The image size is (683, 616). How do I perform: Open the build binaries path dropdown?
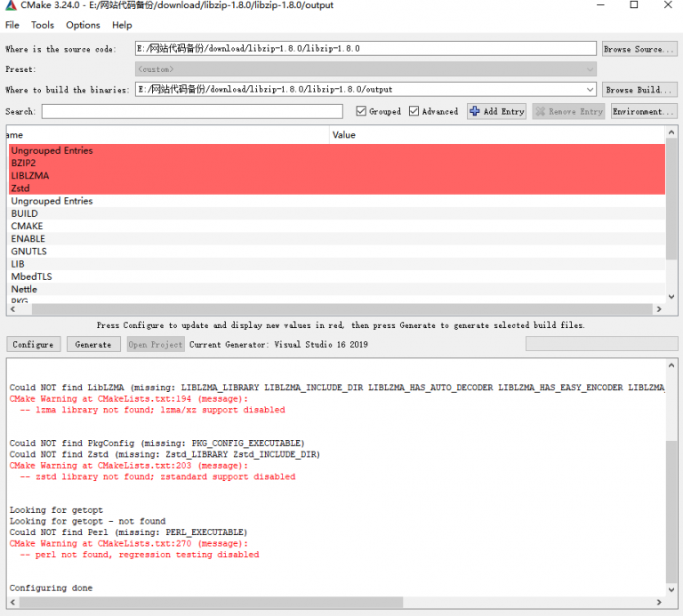(x=591, y=89)
